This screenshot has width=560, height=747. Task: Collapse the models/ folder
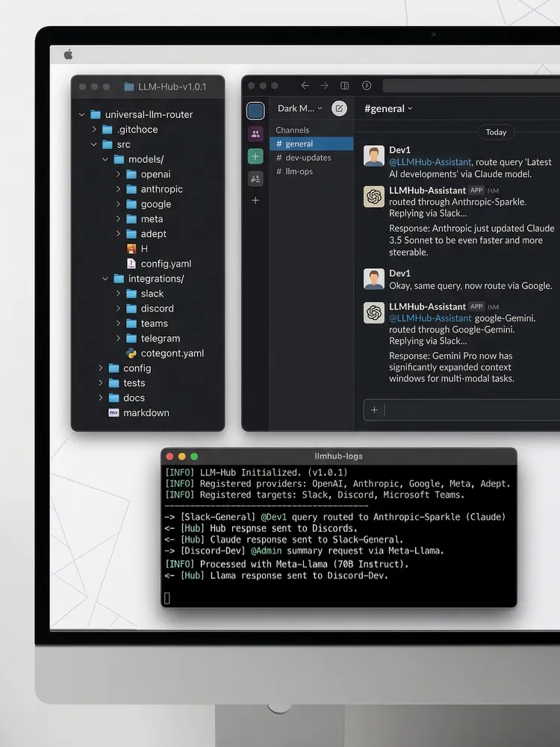[106, 159]
